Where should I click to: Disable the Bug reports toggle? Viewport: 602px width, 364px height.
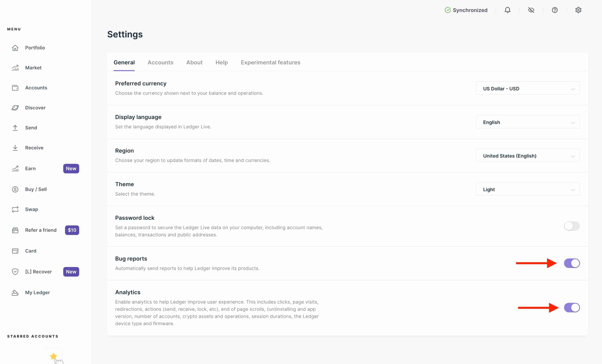tap(571, 263)
